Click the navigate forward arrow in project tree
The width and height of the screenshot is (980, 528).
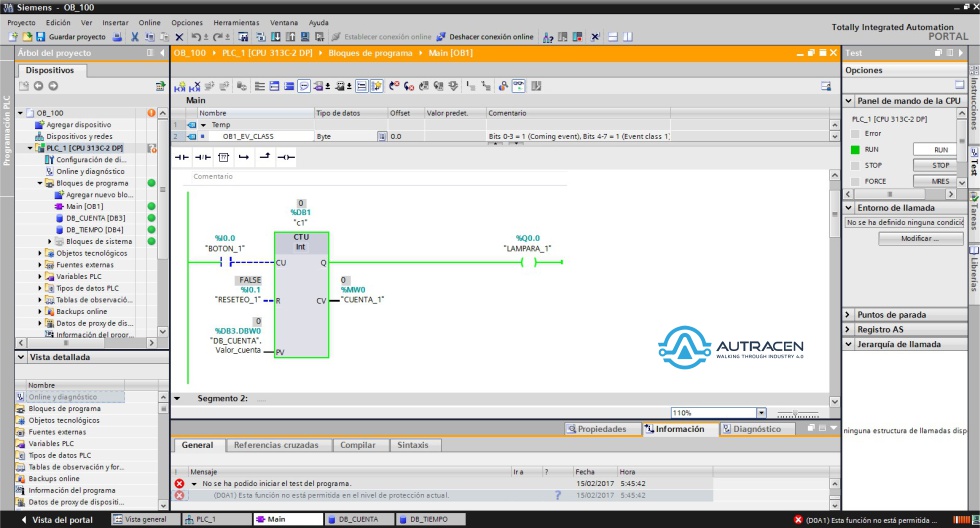pyautogui.click(x=53, y=86)
